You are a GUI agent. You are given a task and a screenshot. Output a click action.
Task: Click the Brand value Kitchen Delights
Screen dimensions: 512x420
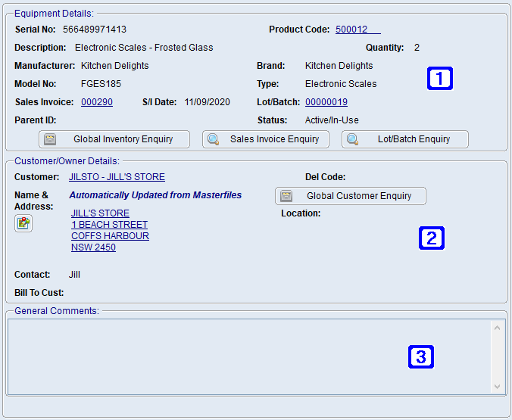[339, 66]
